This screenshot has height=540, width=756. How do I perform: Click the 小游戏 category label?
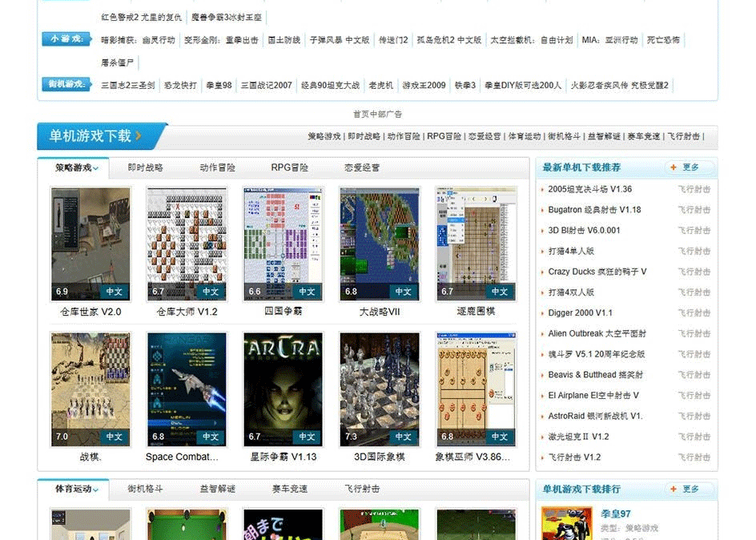click(x=66, y=39)
